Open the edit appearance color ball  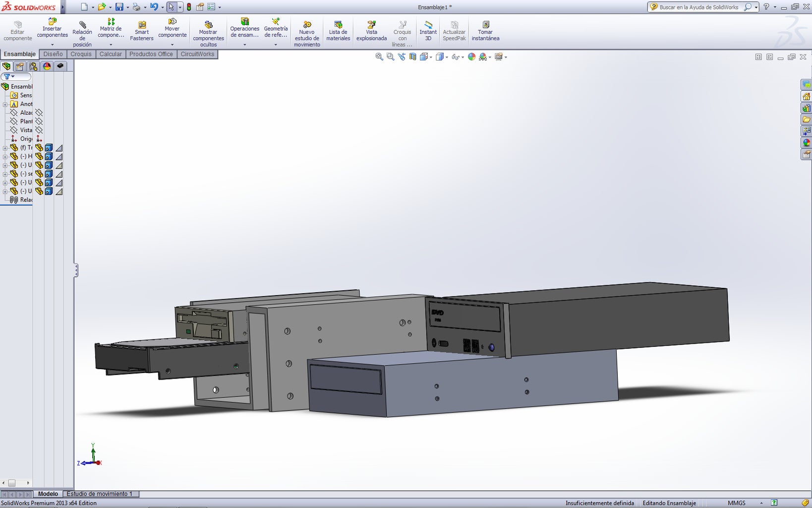pos(471,57)
